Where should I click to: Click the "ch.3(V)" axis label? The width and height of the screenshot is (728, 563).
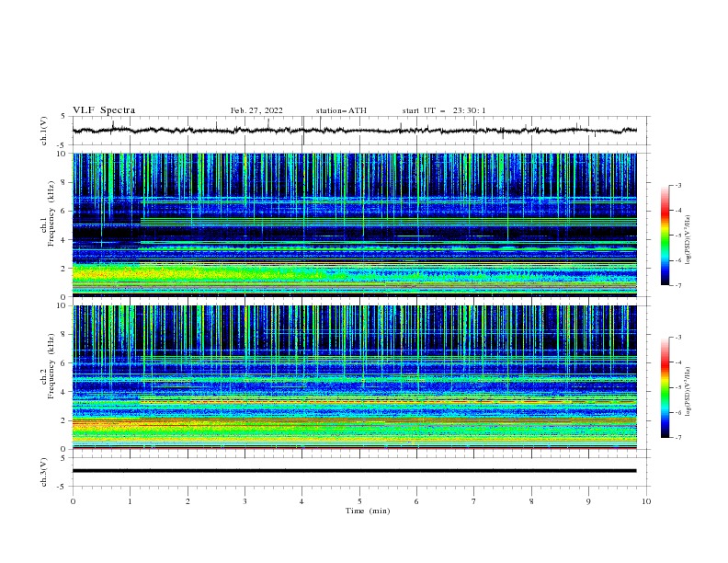coord(44,472)
